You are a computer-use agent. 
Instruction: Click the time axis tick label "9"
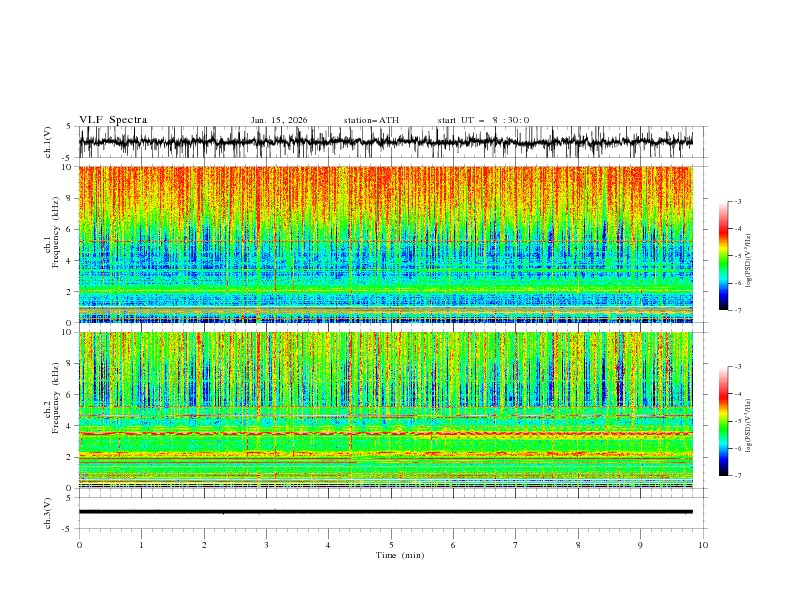[640, 545]
